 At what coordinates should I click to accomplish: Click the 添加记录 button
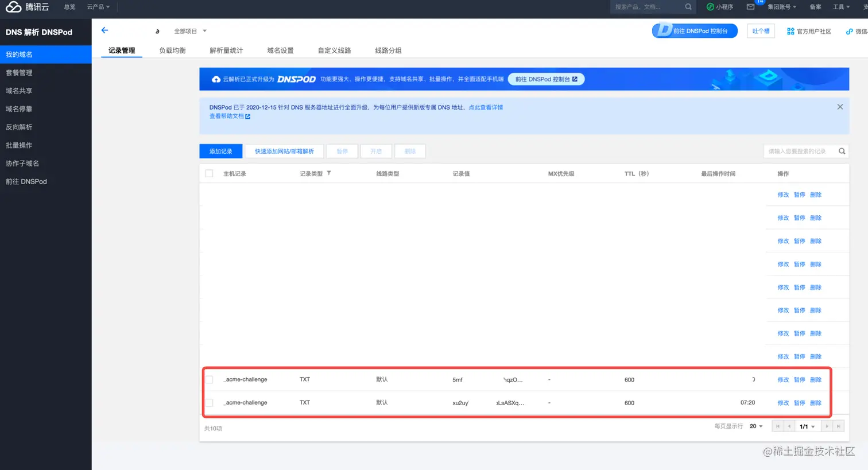tap(221, 151)
